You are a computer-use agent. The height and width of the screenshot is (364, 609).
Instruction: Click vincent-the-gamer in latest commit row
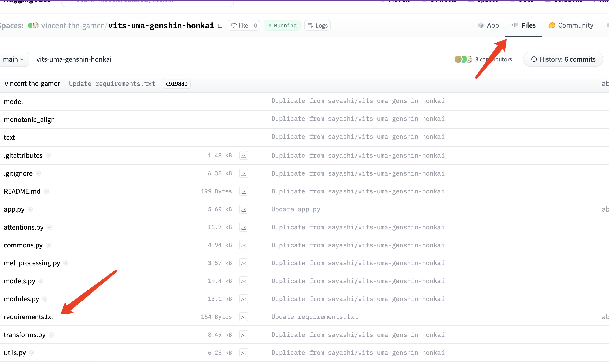pyautogui.click(x=32, y=83)
